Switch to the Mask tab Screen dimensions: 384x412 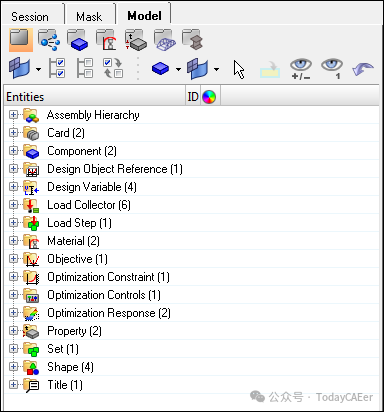tap(89, 16)
